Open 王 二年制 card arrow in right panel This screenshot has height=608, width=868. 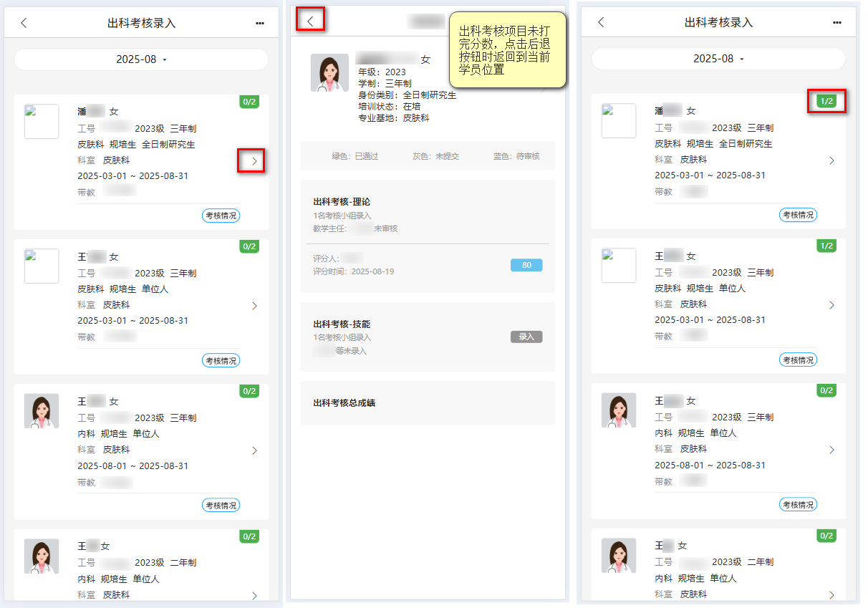click(x=831, y=594)
